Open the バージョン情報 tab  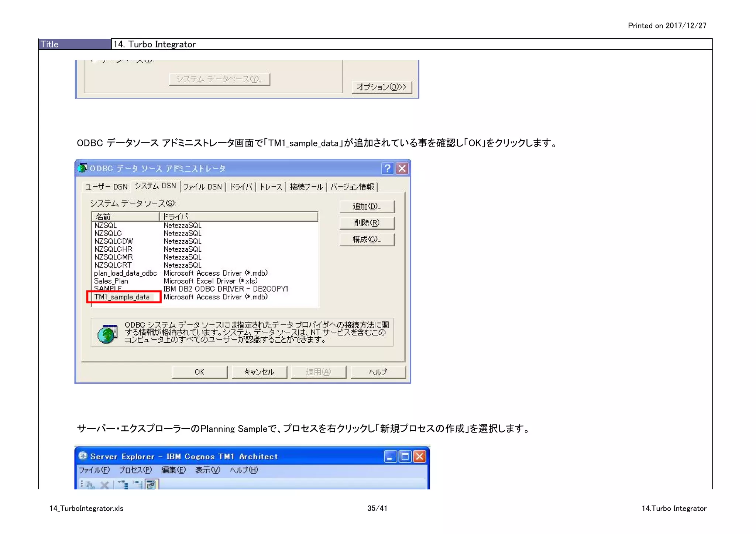point(352,187)
